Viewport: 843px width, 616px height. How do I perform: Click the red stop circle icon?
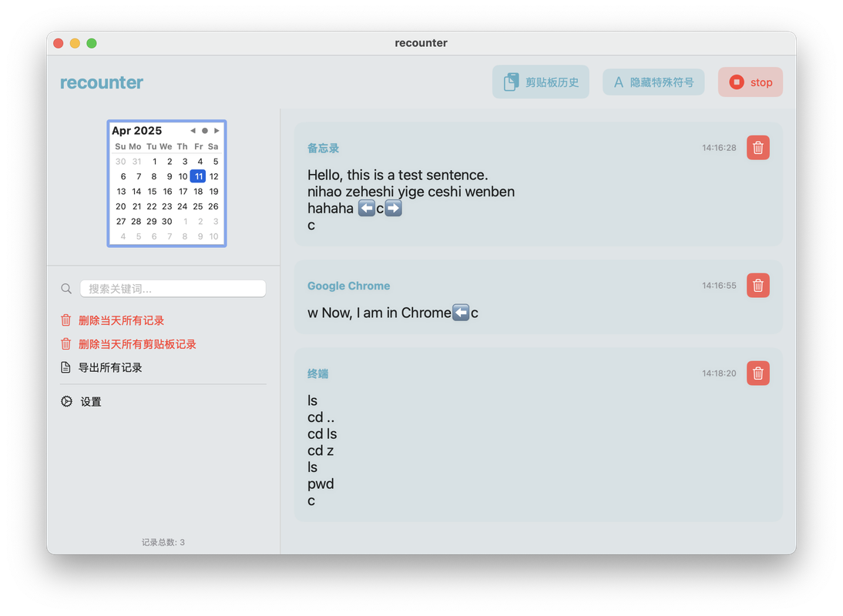point(737,82)
